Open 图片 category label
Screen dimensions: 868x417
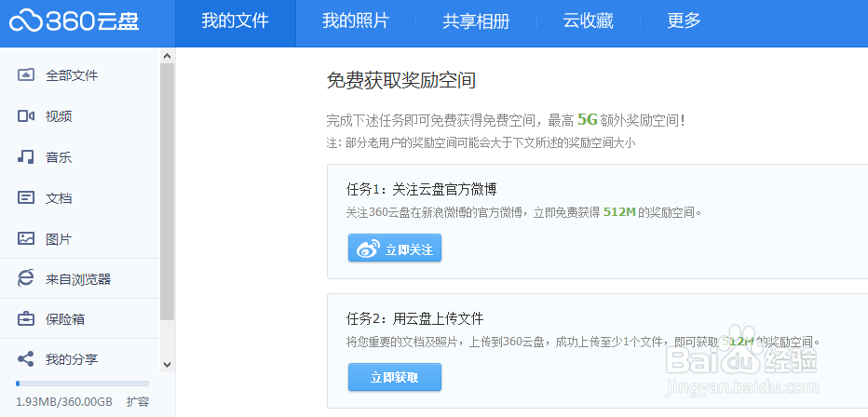click(x=59, y=239)
